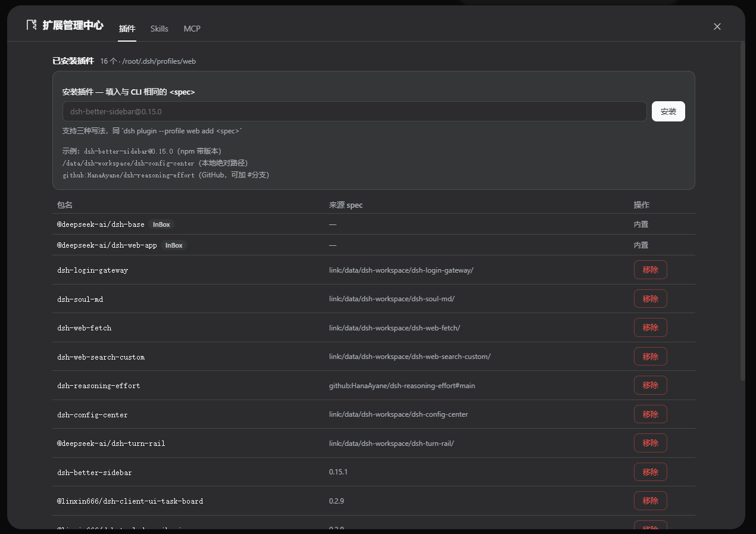Remove the dsh-web-search-custom plugin
Screen dimensions: 756x534
tap(650, 357)
